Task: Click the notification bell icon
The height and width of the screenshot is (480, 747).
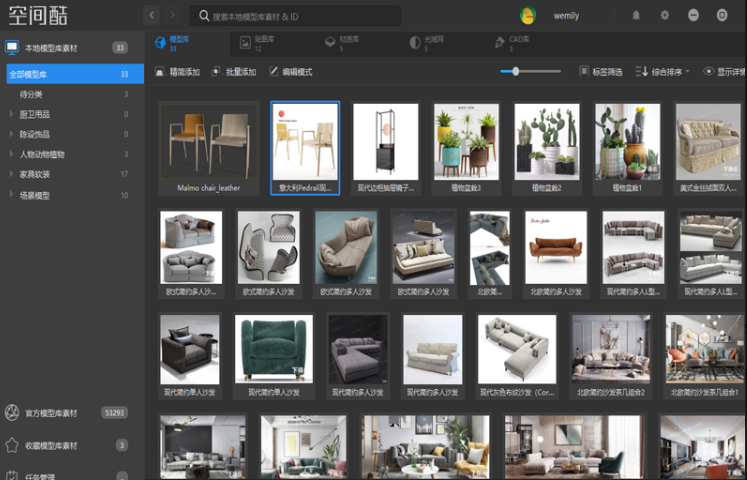Action: point(636,15)
